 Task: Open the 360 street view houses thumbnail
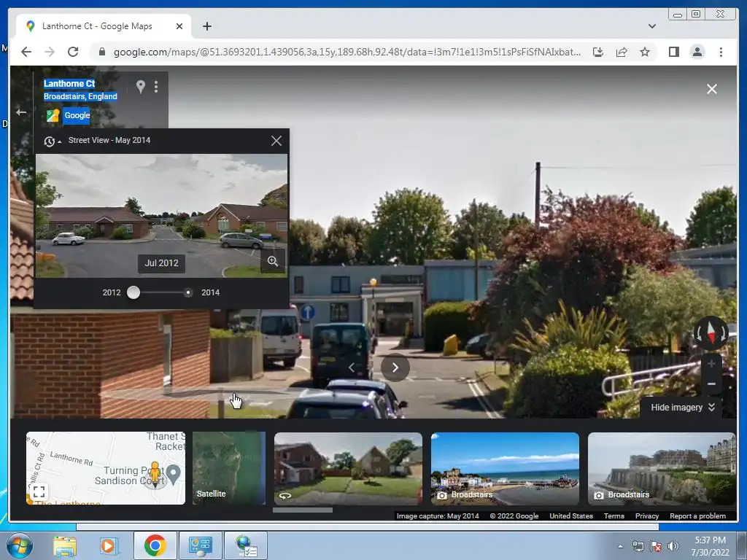pos(348,468)
